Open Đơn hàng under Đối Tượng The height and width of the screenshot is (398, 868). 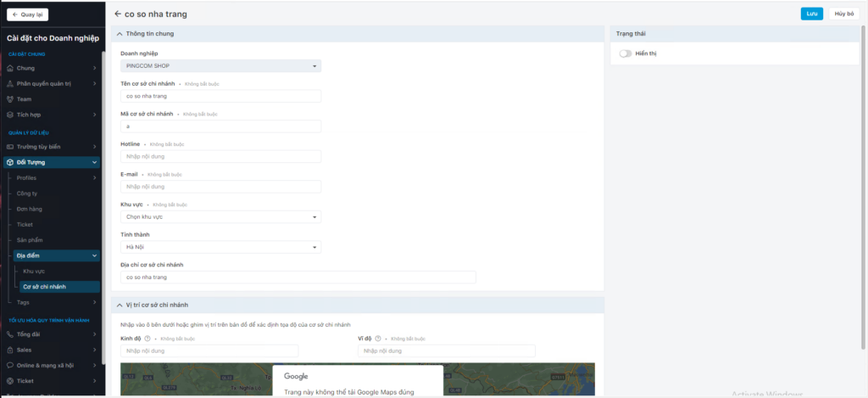point(30,209)
